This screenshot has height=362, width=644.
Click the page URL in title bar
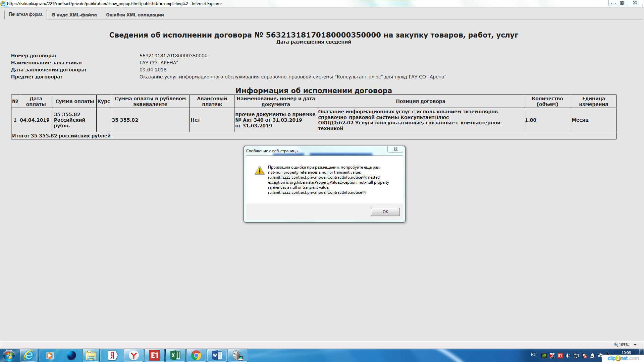point(97,4)
